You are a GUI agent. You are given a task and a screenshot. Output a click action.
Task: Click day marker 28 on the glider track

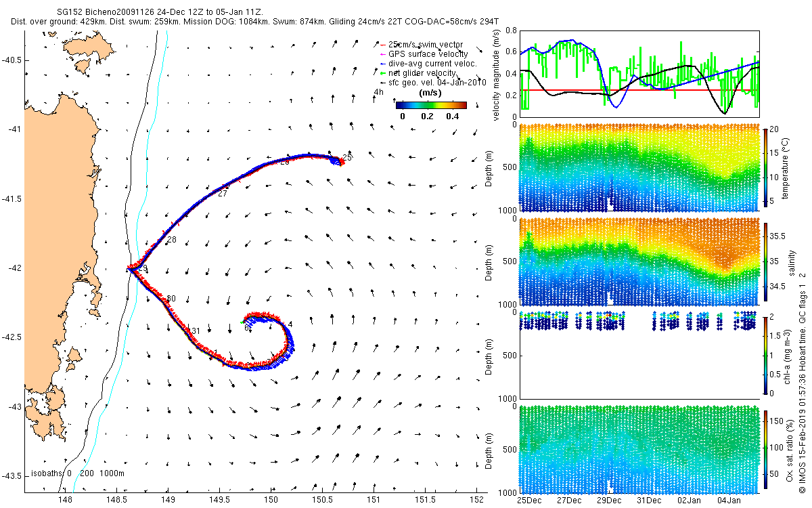[171, 240]
